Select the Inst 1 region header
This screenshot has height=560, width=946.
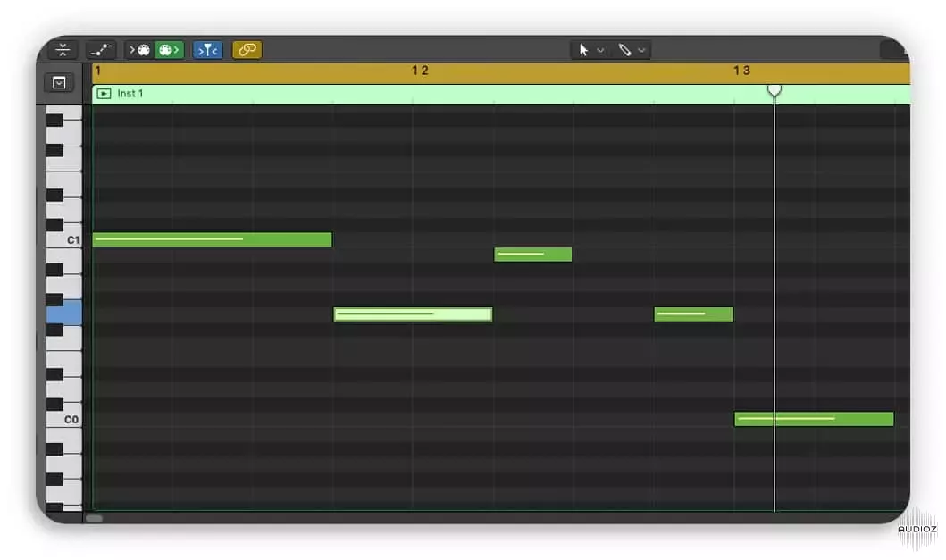[501, 94]
